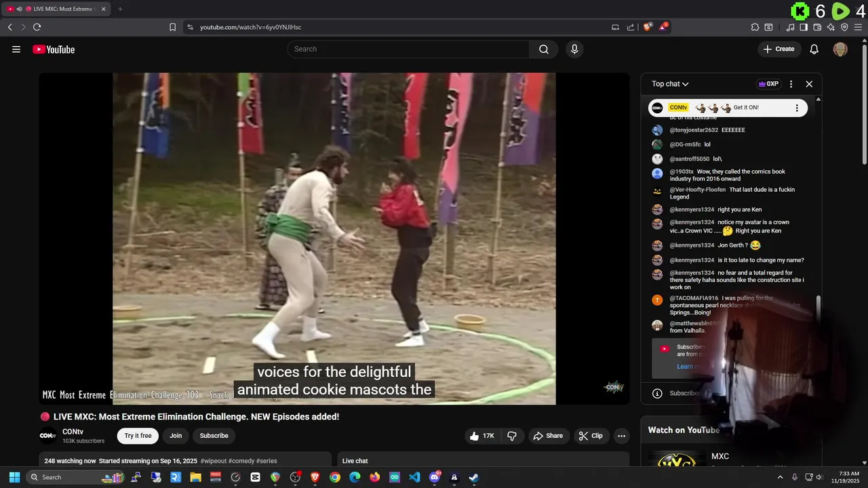
Task: Click @tonyjoestar2632 username in chat
Action: click(x=694, y=130)
